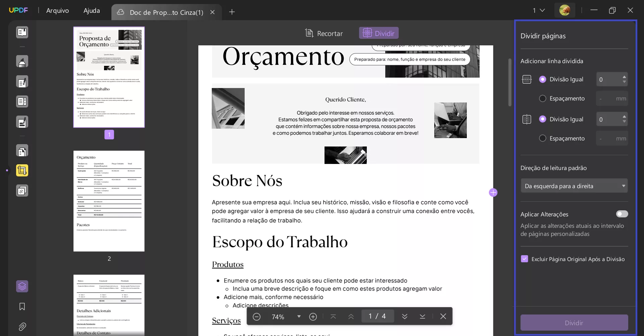Open the Layers stack icon in sidebar
This screenshot has width=644, height=336.
22,286
